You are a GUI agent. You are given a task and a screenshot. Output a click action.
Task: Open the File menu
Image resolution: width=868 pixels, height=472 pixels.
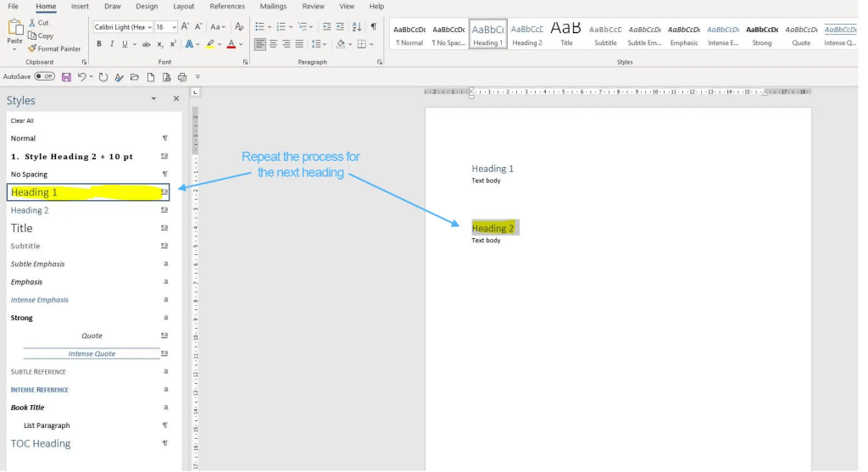point(14,6)
